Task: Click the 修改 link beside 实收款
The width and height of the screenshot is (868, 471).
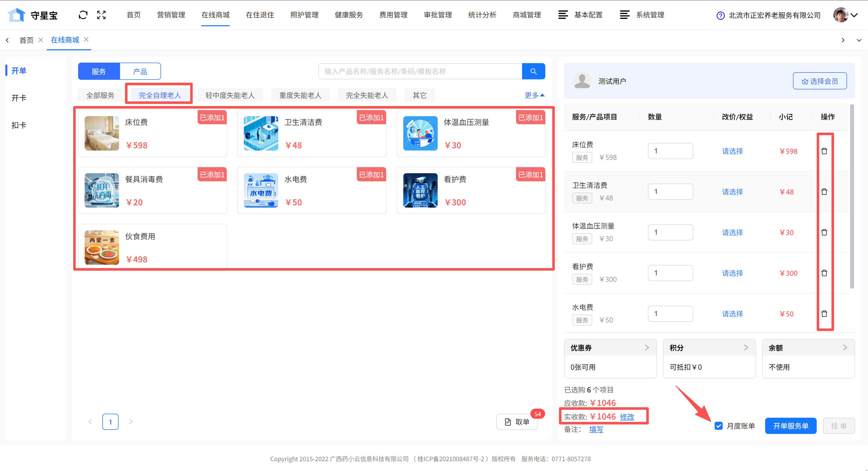Action: 627,417
